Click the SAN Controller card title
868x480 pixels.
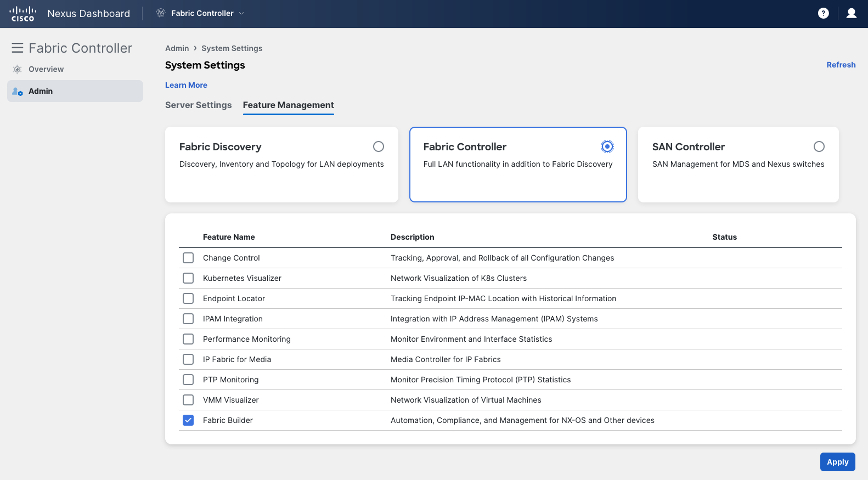[689, 146]
